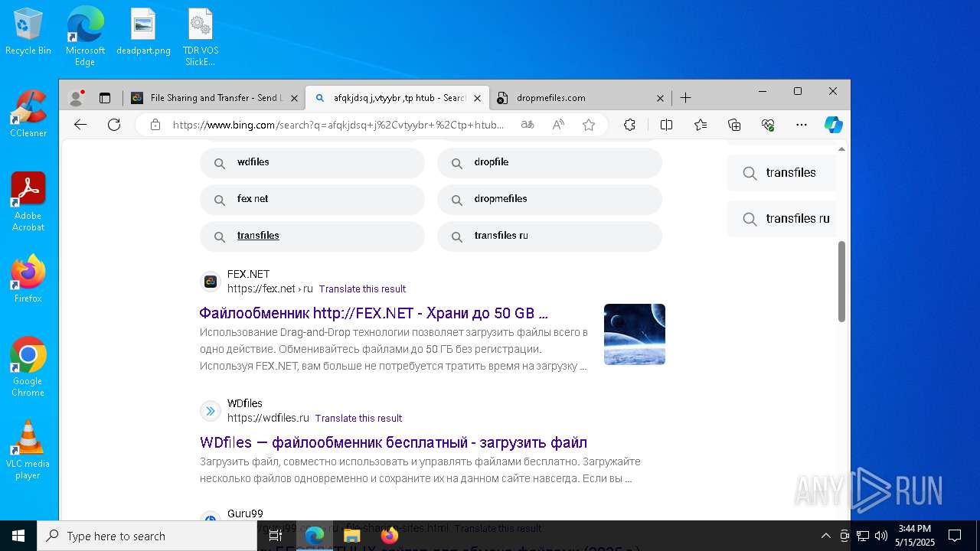This screenshot has width=980, height=551.
Task: Click FEX.NET site favicon
Action: pyautogui.click(x=211, y=282)
